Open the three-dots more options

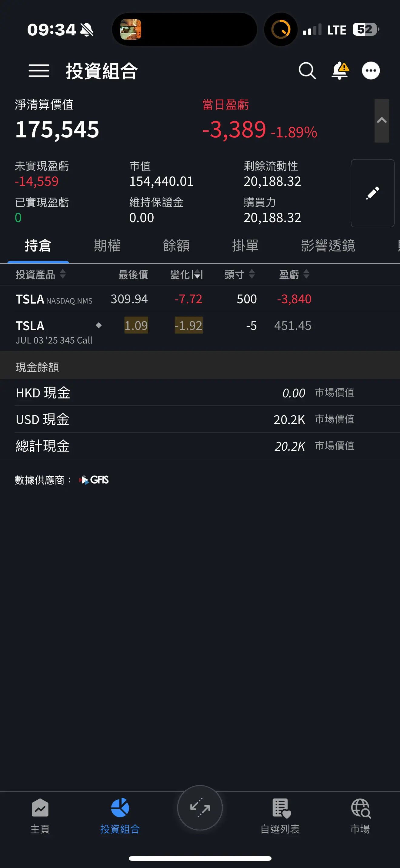pos(371,71)
